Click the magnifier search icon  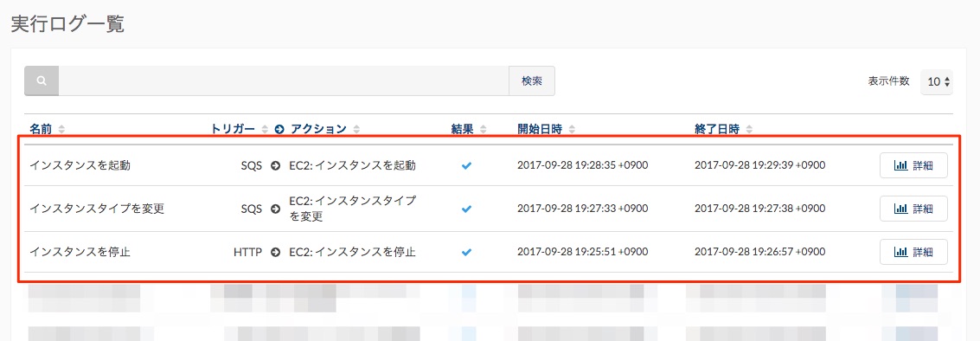click(x=42, y=80)
